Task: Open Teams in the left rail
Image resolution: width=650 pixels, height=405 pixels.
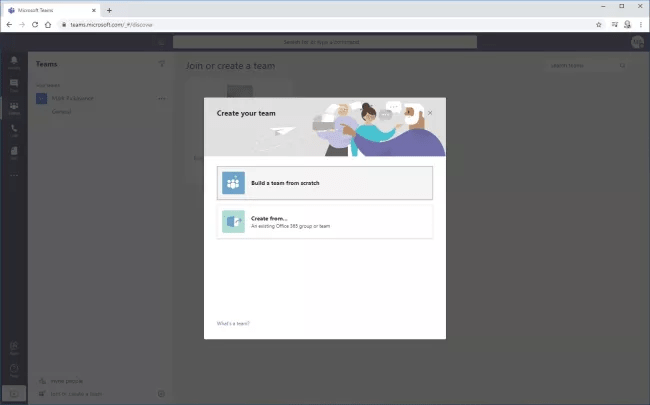Action: coord(14,108)
